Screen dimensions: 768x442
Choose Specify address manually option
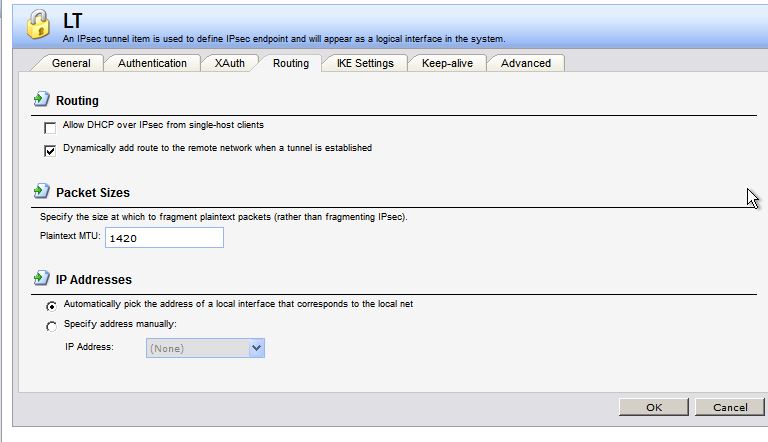click(51, 326)
